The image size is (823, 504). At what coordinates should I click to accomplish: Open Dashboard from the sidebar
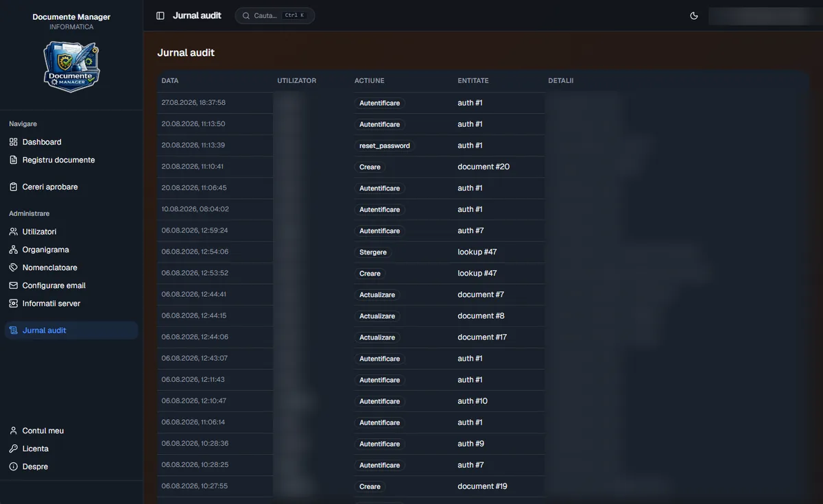tap(71, 142)
